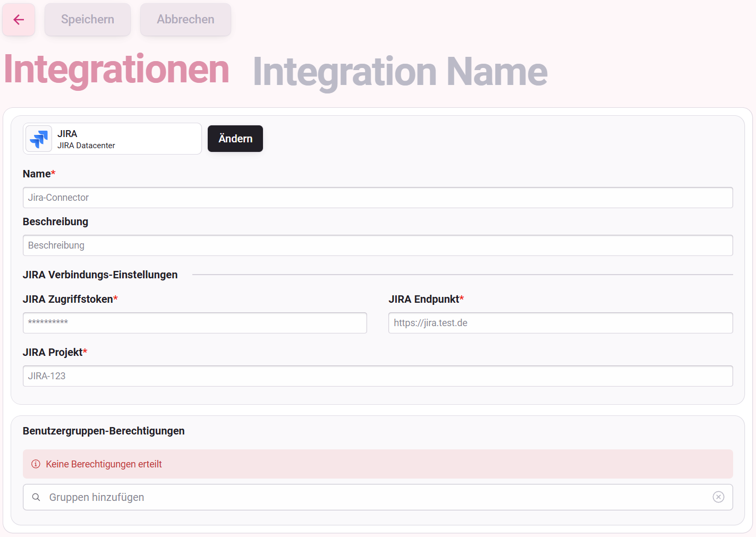Focus the Beschreibung text field
This screenshot has height=537, width=756.
(377, 245)
